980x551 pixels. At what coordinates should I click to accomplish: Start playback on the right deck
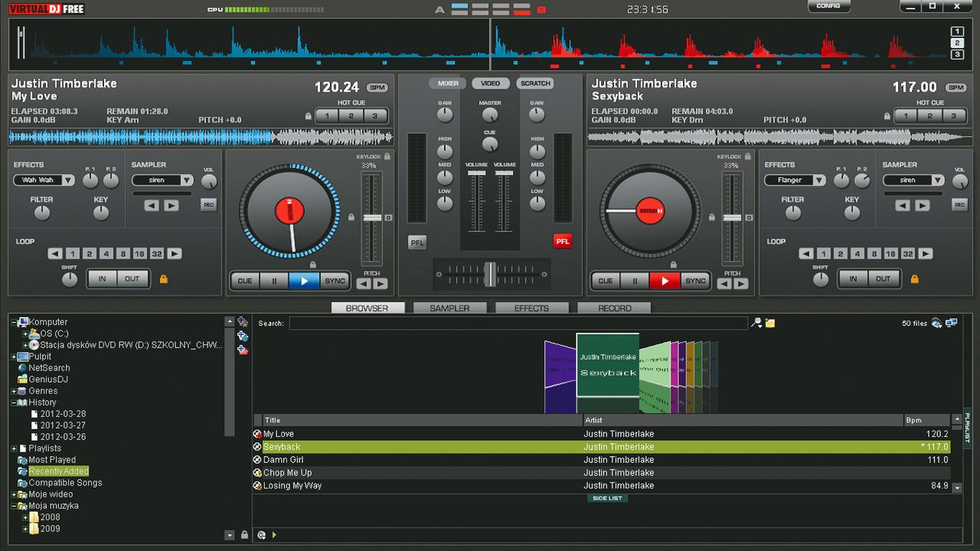(x=665, y=281)
